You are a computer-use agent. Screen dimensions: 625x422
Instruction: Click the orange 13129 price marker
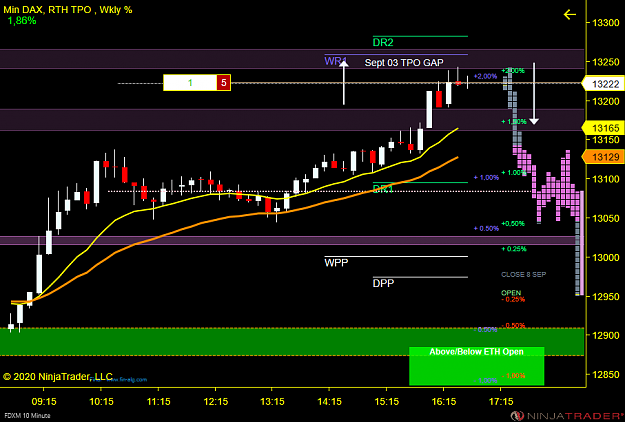[604, 157]
